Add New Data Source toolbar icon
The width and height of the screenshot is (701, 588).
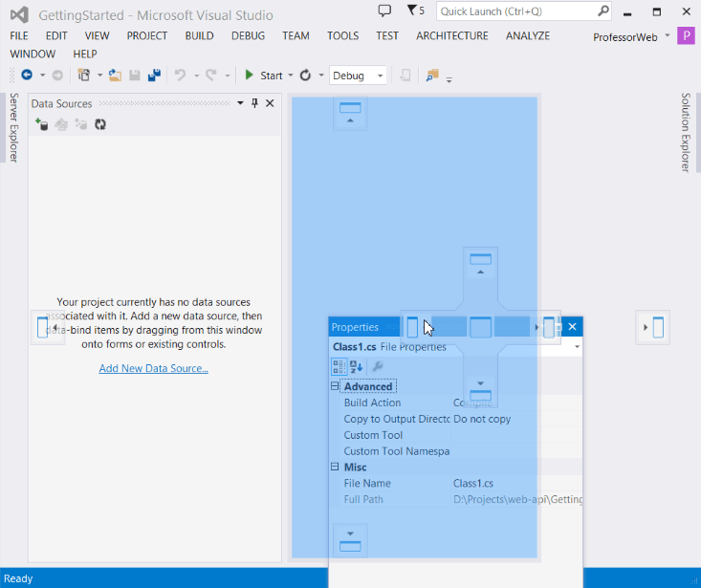coord(41,124)
